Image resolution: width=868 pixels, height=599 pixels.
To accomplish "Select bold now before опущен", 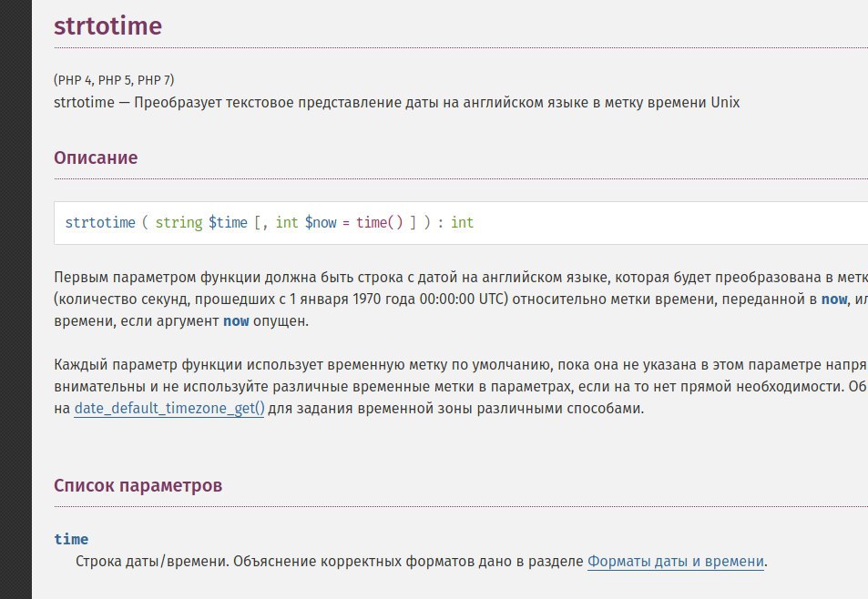I will 236,320.
